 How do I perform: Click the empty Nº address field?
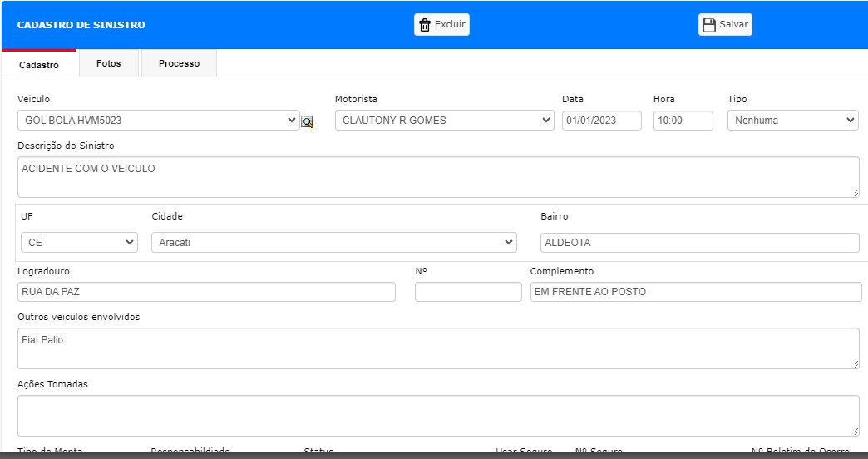point(468,292)
